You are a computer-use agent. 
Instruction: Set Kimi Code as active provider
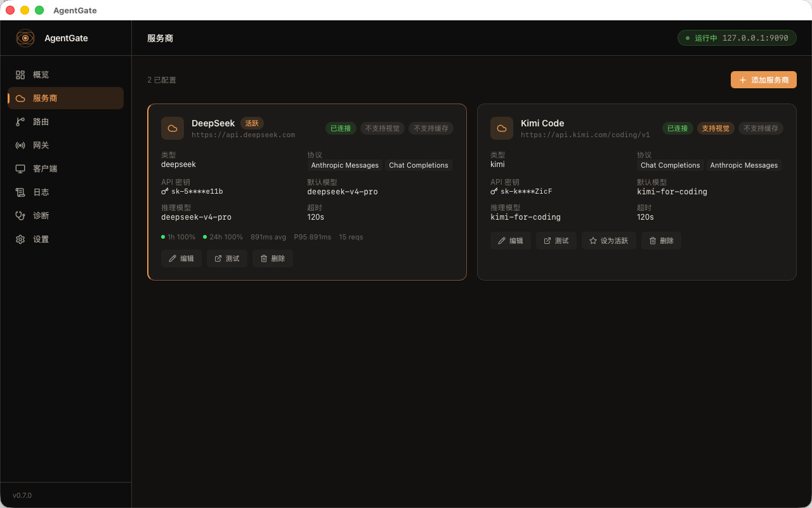click(609, 241)
